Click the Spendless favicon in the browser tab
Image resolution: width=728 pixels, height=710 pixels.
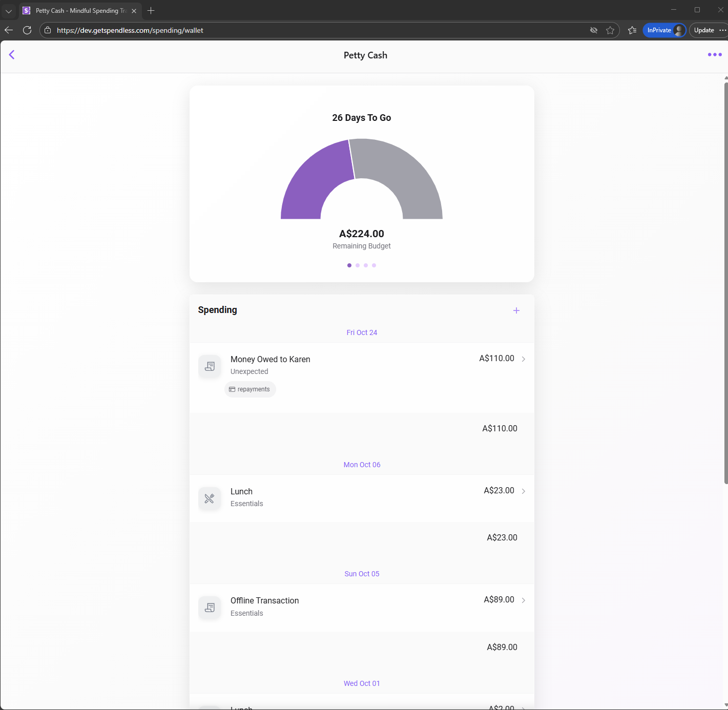pyautogui.click(x=26, y=10)
